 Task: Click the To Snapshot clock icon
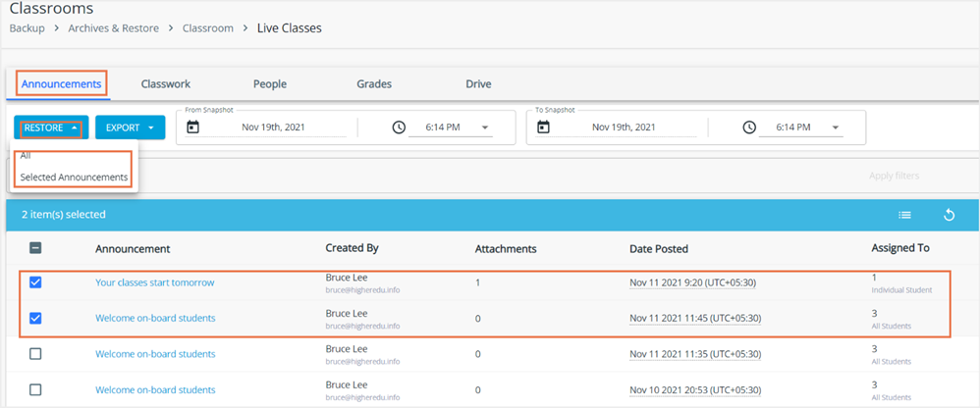pos(749,127)
